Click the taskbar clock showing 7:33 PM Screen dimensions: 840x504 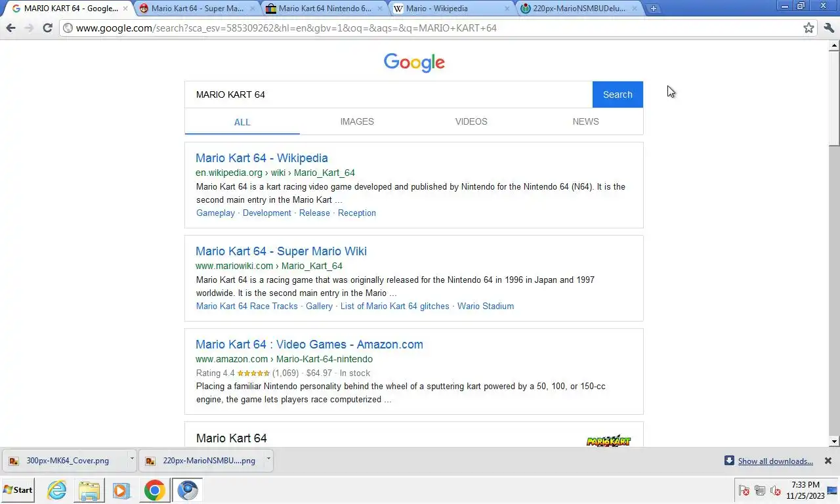coord(805,490)
